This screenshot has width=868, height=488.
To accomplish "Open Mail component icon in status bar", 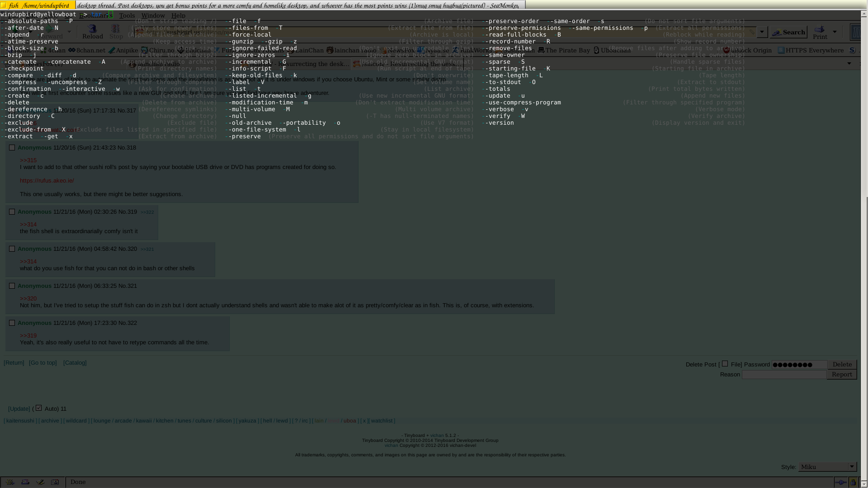I will [25, 482].
